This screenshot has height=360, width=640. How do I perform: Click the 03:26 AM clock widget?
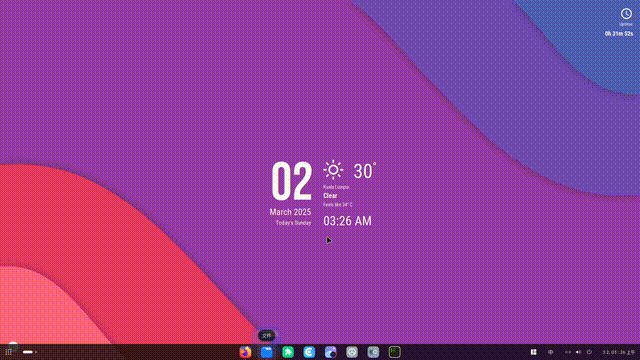347,221
